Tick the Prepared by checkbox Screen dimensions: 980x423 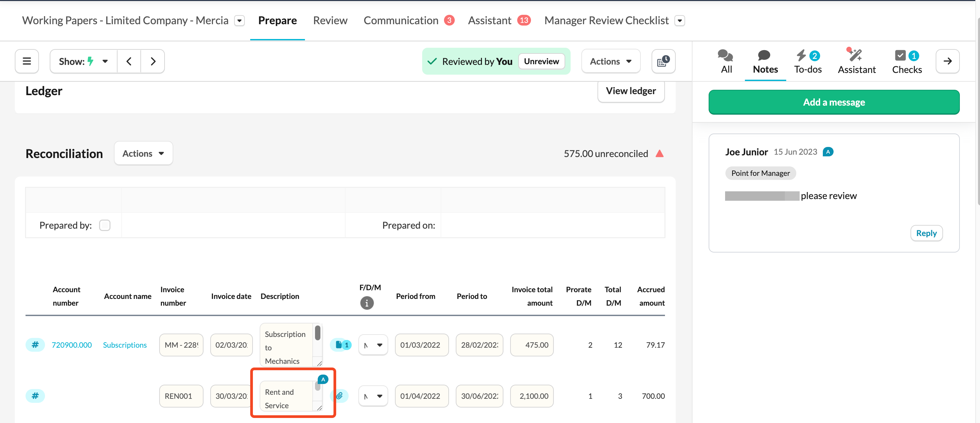pyautogui.click(x=105, y=225)
